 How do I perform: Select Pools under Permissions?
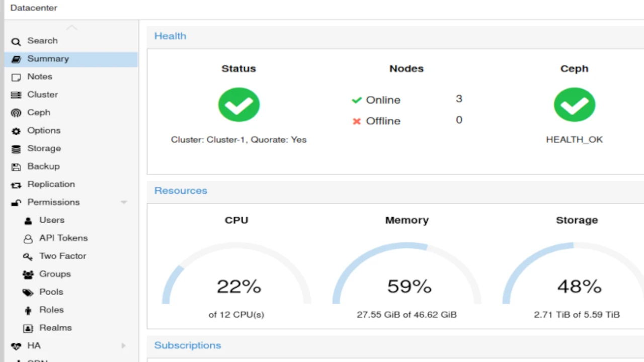tap(51, 292)
